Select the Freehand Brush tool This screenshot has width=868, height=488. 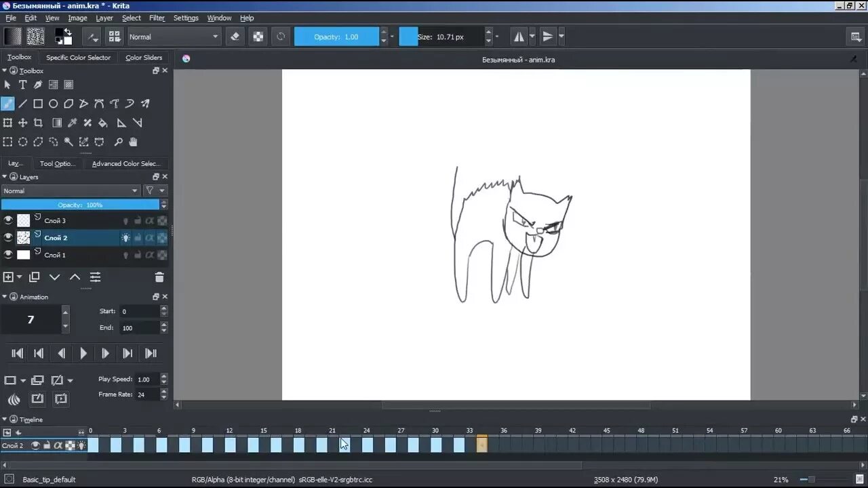(x=7, y=104)
